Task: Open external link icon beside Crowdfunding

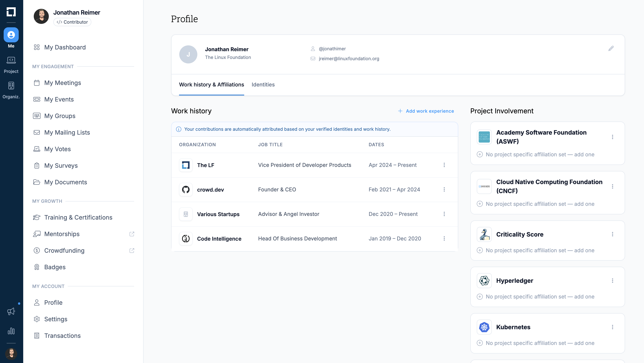Action: coord(132,250)
